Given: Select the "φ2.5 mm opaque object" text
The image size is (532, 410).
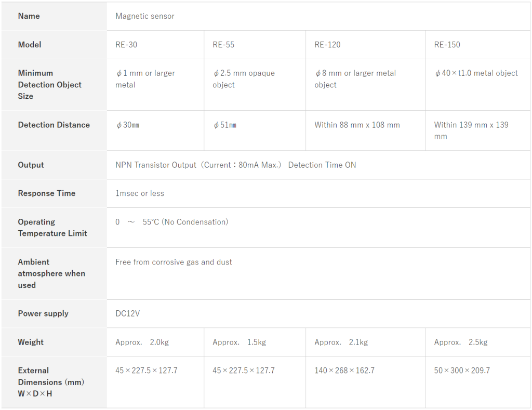Looking at the screenshot, I should pos(244,79).
